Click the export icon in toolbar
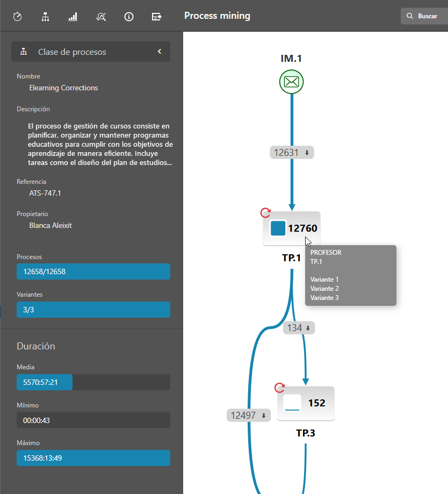The height and width of the screenshot is (494, 448). tap(157, 17)
